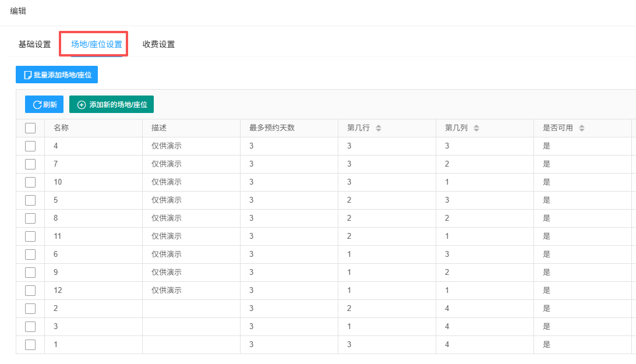The height and width of the screenshot is (364, 636).
Task: Select the 场地/座位设置 tab
Action: tap(97, 44)
